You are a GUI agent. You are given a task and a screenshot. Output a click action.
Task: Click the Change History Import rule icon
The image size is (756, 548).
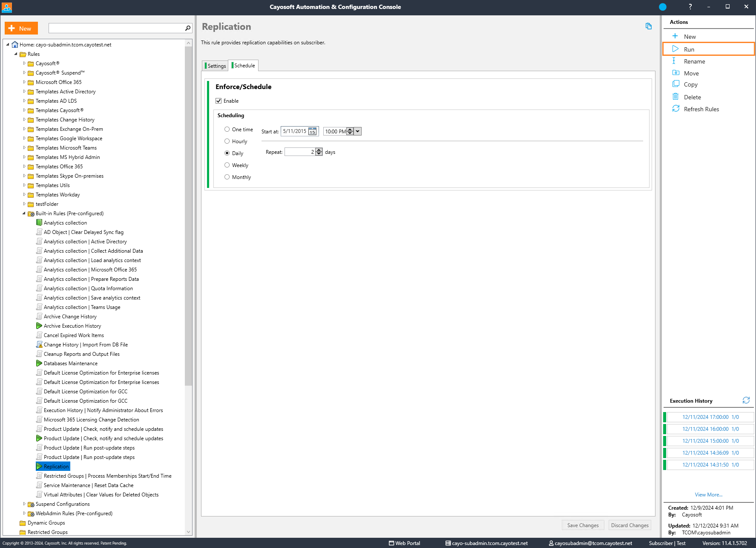39,344
